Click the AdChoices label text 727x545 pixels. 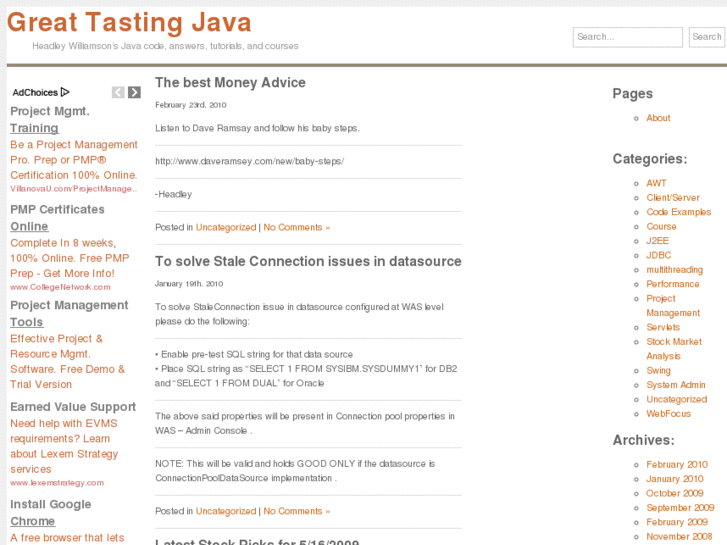[35, 92]
